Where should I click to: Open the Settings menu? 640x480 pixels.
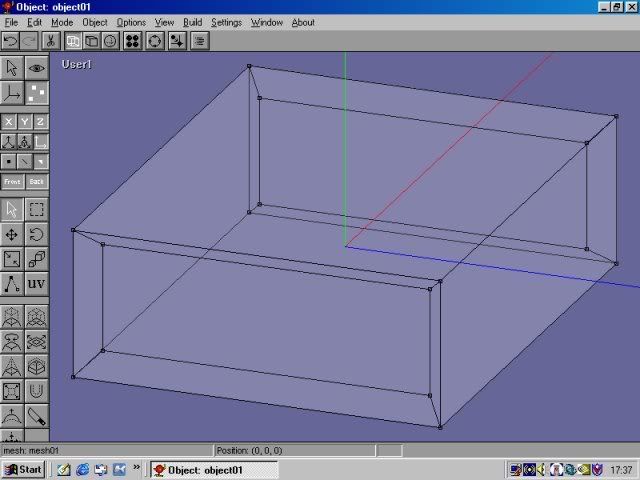[x=226, y=22]
